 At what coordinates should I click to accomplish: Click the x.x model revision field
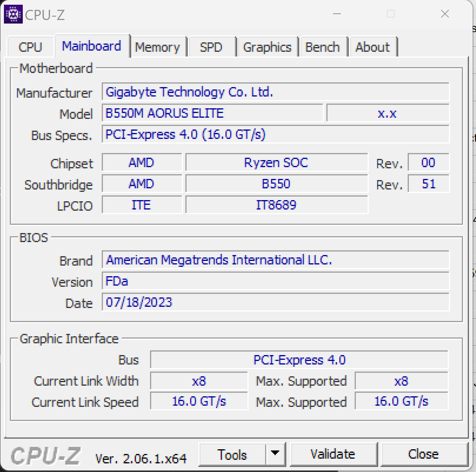(388, 113)
